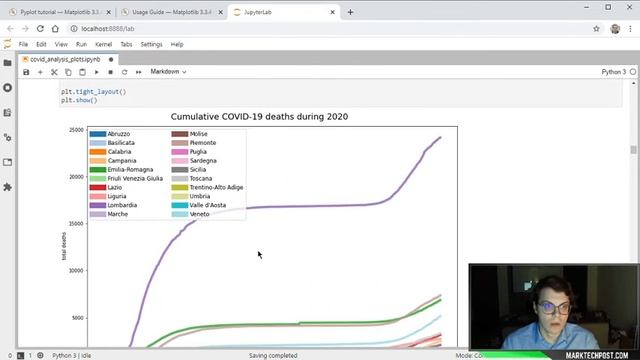Viewport: 640px width, 360px height.
Task: Close the JupyterLab browser tab
Action: (332, 12)
